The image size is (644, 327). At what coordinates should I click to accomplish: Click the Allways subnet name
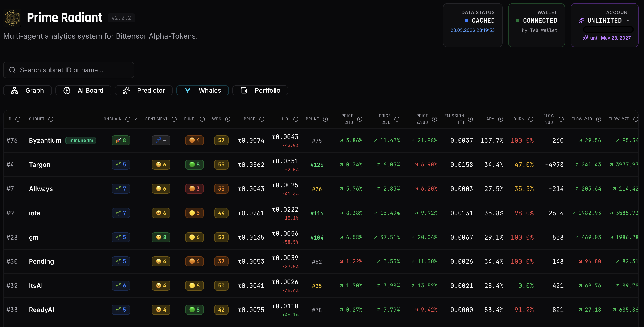pyautogui.click(x=41, y=189)
